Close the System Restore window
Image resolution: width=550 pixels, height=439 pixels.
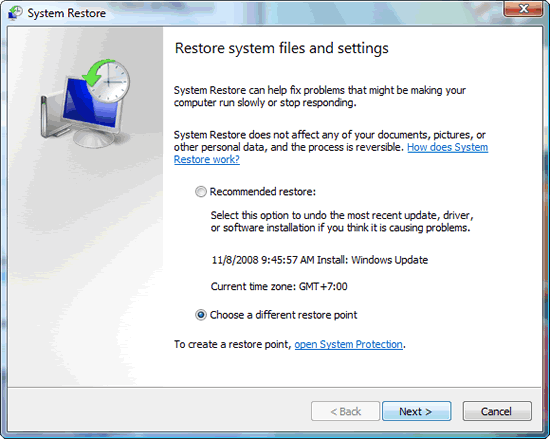(x=523, y=8)
